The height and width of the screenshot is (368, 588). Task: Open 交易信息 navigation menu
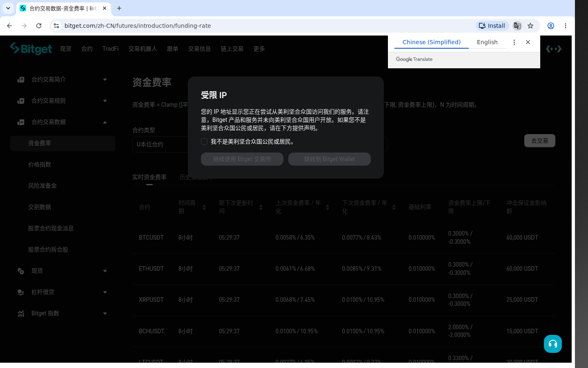[x=200, y=49]
